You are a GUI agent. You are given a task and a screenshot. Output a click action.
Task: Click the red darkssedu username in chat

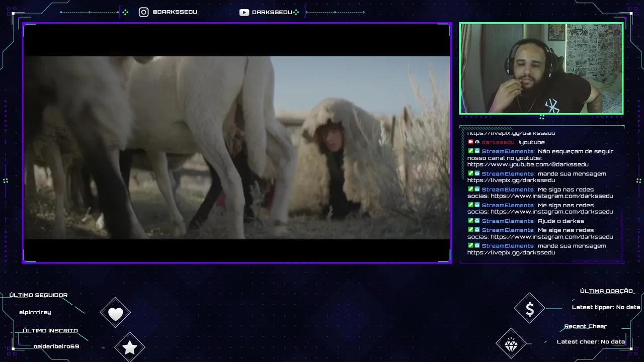point(498,142)
